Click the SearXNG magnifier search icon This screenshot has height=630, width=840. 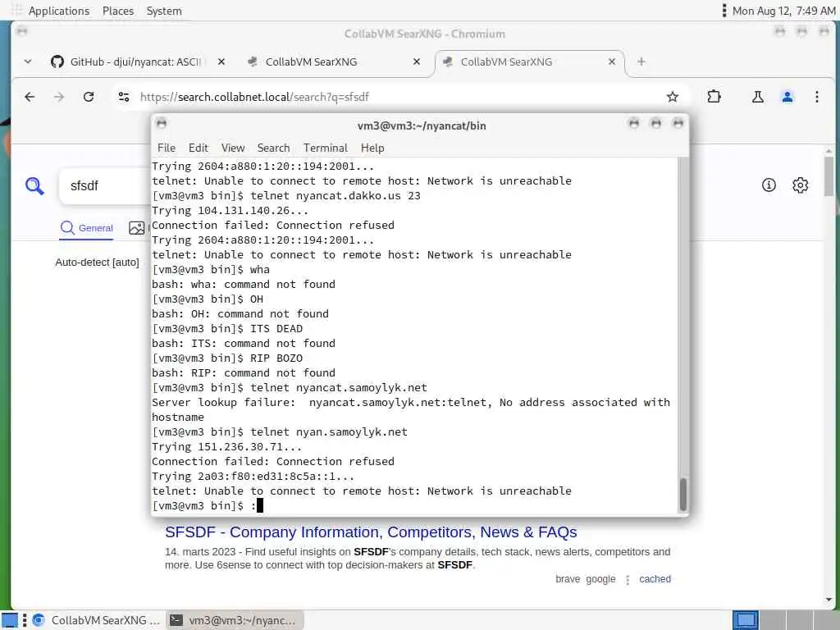(34, 186)
